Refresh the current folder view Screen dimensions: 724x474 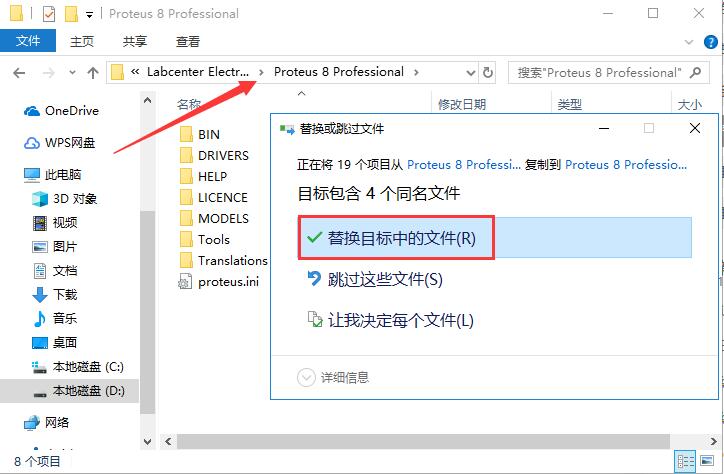click(x=488, y=72)
